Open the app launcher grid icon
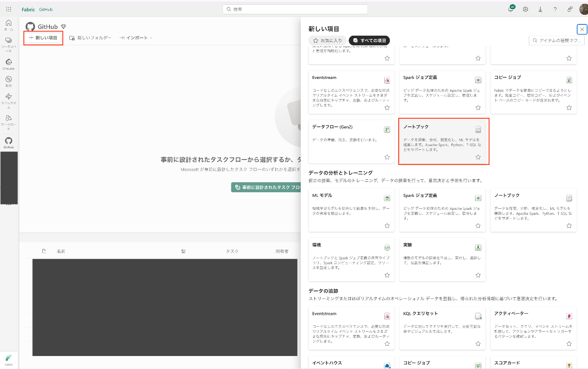Viewport: 588px width, 369px height. click(8, 9)
